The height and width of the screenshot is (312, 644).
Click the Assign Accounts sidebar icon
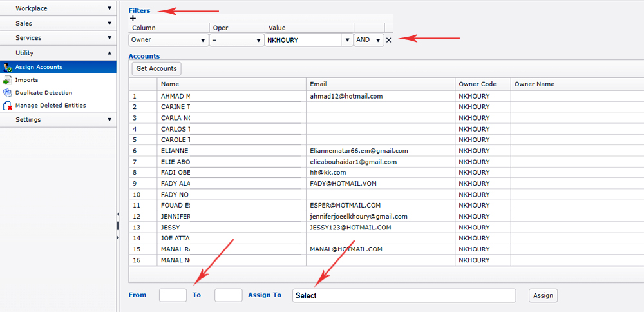[8, 67]
